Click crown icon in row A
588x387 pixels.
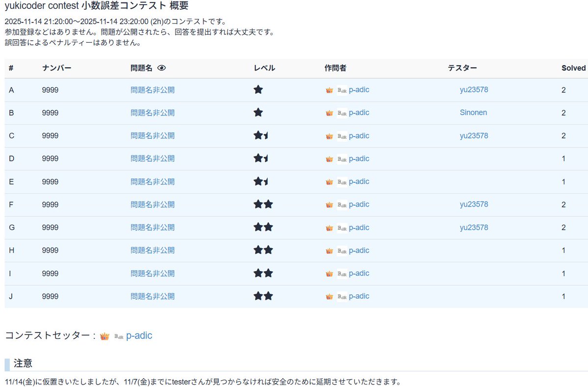[329, 90]
